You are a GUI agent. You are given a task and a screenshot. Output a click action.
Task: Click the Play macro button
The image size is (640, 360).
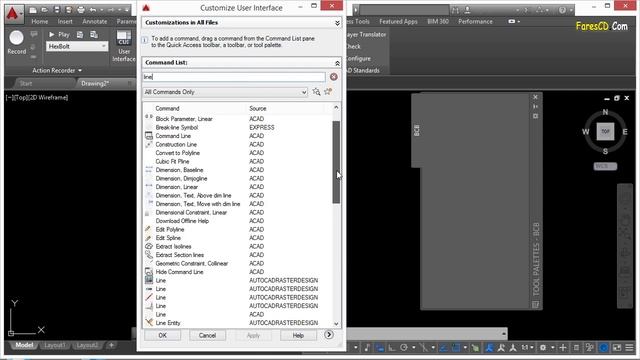(59, 35)
